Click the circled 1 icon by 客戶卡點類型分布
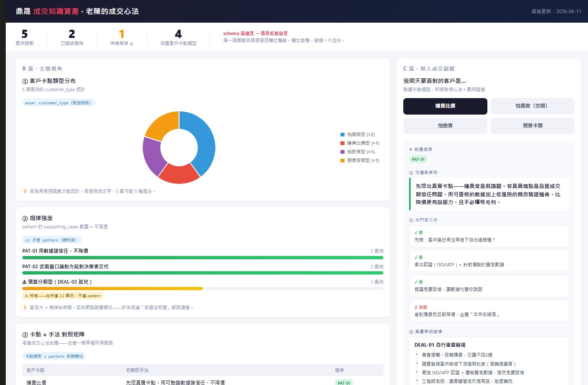The width and height of the screenshot is (588, 385). tap(25, 81)
